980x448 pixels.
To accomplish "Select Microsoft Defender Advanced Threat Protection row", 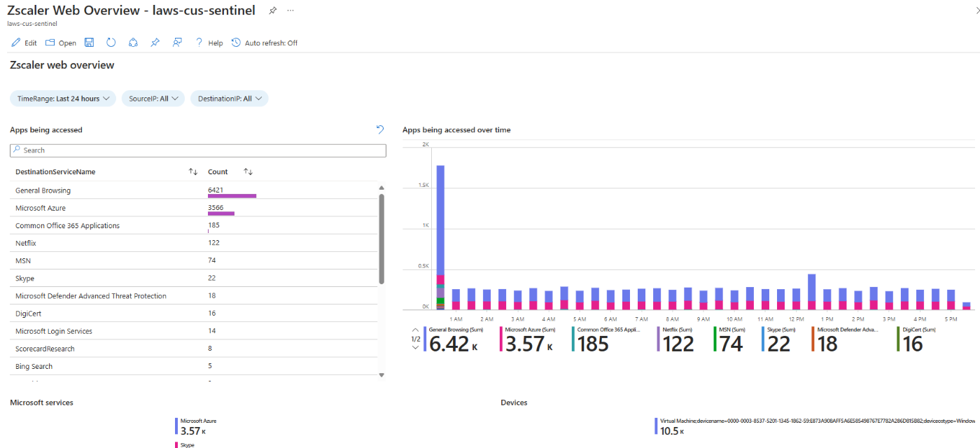I will (193, 296).
